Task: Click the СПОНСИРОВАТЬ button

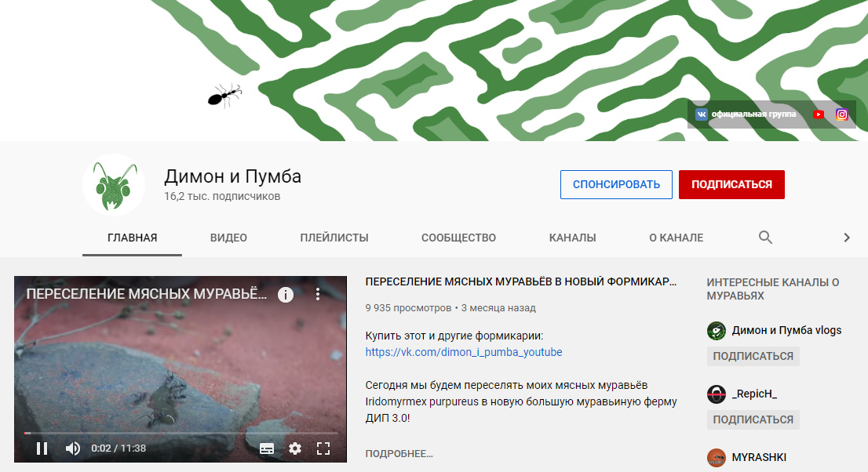Action: tap(616, 185)
